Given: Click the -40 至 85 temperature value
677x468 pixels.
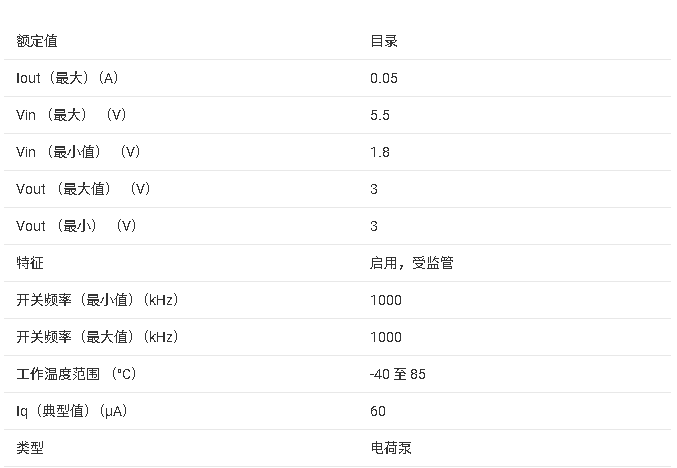Looking at the screenshot, I should 398,374.
